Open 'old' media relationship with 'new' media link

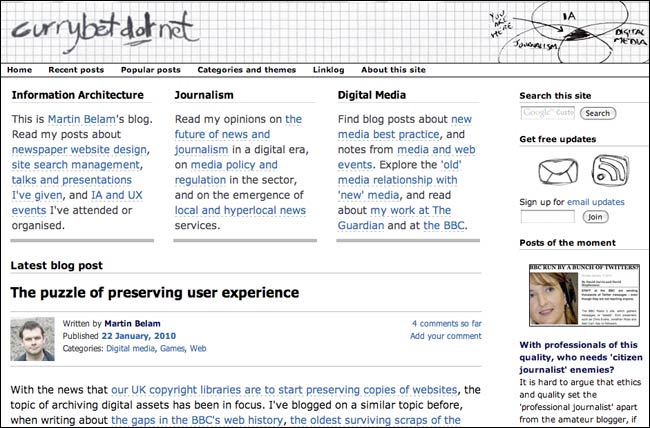[x=400, y=180]
